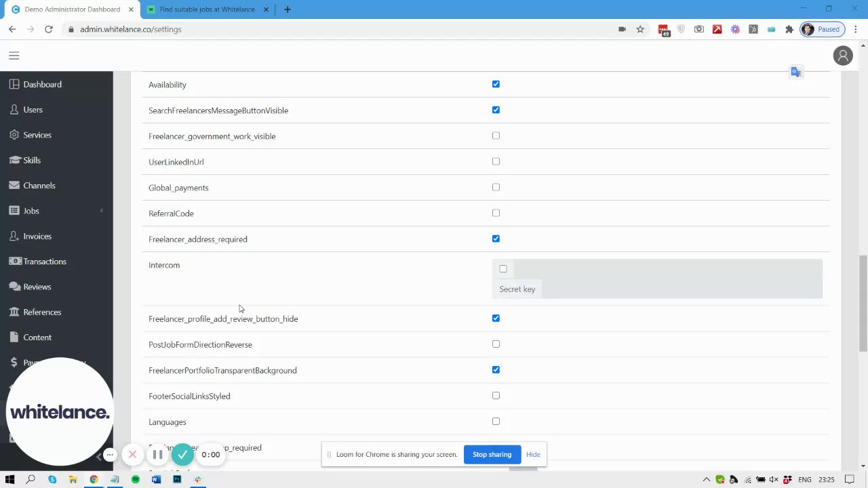Click the References bank icon
Screen dimensions: 868x488
pyautogui.click(x=14, y=312)
